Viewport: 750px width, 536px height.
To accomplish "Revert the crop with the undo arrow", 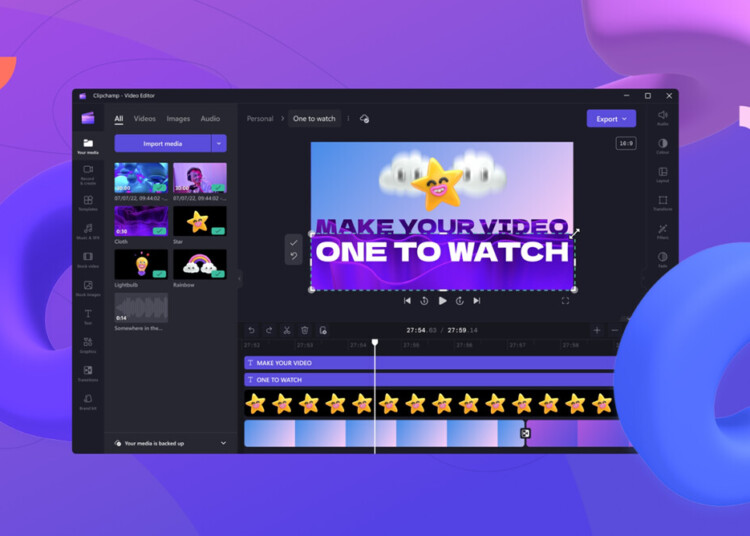I will coord(293,256).
